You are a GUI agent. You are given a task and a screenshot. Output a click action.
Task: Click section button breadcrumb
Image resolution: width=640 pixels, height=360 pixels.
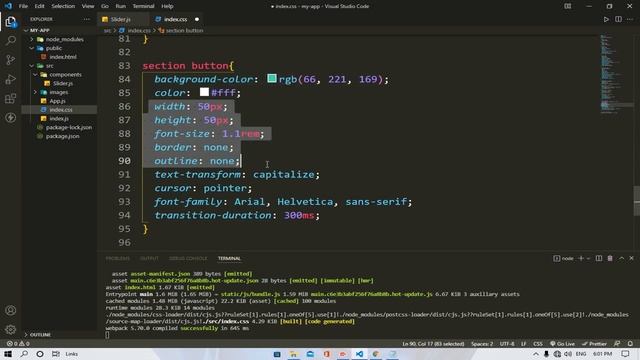pyautogui.click(x=184, y=30)
